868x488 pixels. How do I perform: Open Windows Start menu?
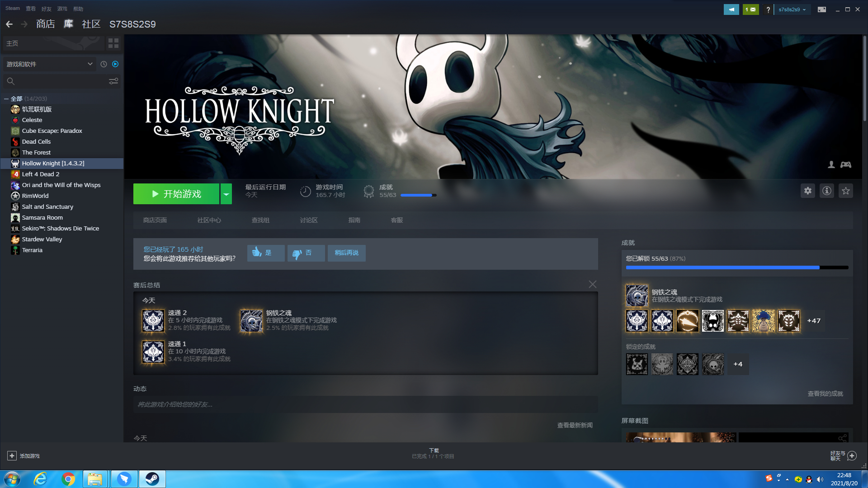click(12, 479)
